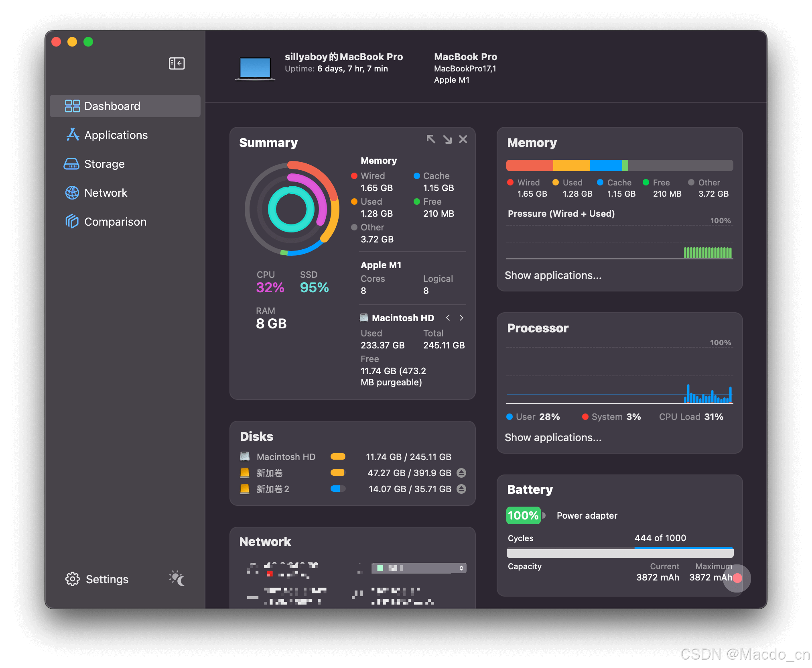Open the Applications section
Screen dimensions: 812x668
125,135
